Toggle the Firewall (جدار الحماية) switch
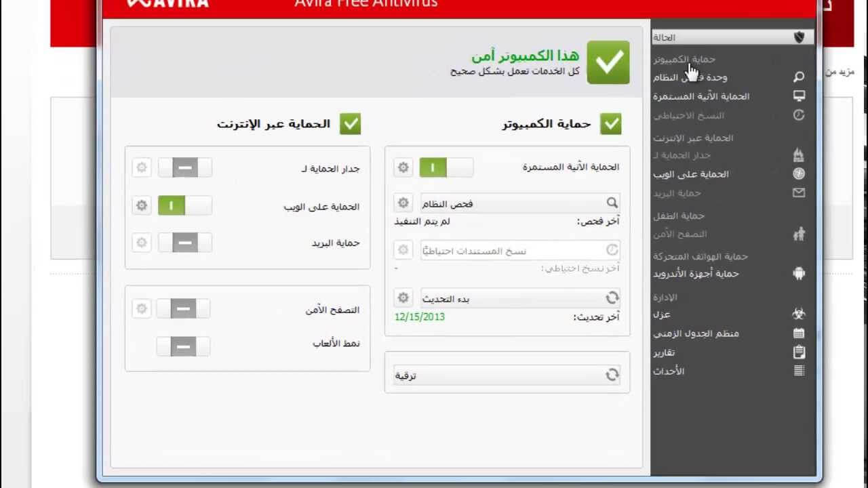The width and height of the screenshot is (868, 488). 184,167
